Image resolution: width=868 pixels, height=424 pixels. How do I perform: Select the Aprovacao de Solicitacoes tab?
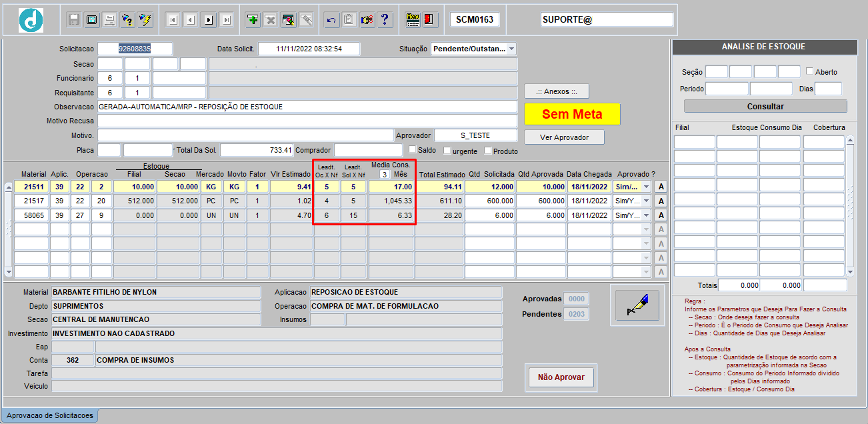pyautogui.click(x=51, y=415)
